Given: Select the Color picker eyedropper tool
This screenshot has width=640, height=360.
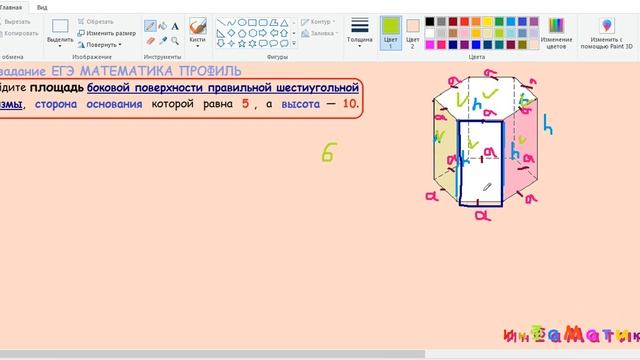Looking at the screenshot, I should tap(162, 41).
